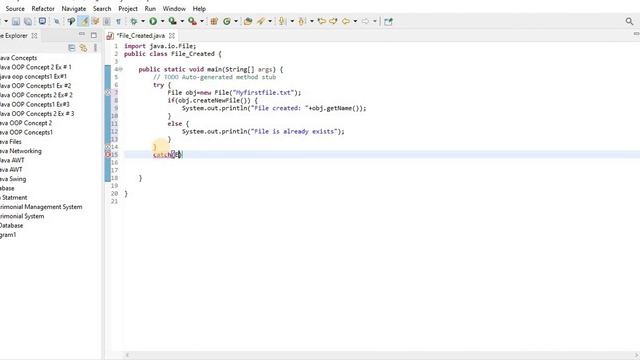
Task: Toggle Link with Editor in Package Explorer
Action: 83,48
